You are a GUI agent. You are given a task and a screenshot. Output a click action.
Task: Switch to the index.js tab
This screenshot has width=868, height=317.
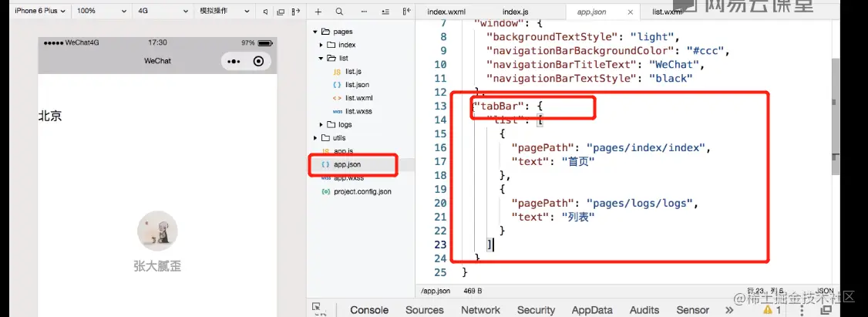coord(517,12)
